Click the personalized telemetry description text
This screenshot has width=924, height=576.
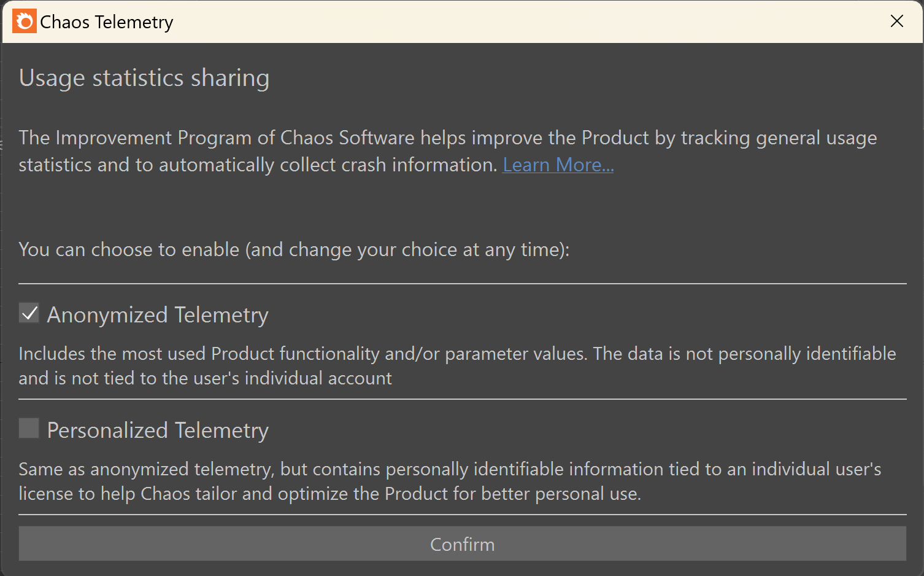pyautogui.click(x=450, y=481)
